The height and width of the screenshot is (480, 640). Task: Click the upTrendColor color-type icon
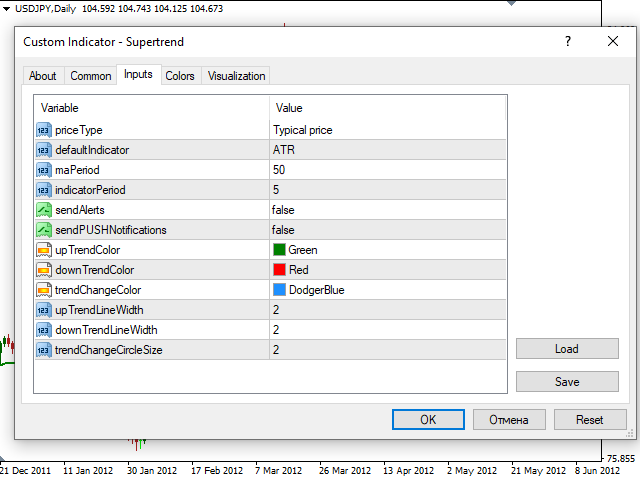[x=43, y=250]
